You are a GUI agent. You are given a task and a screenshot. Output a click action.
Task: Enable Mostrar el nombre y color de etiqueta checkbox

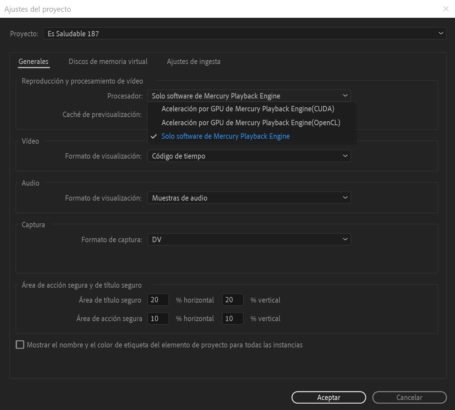tap(20, 345)
